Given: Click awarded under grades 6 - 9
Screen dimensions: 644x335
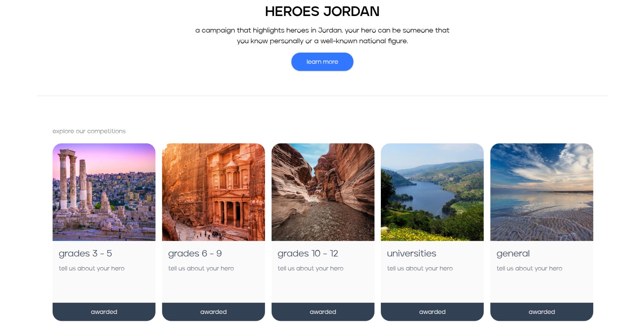Looking at the screenshot, I should click(x=213, y=312).
